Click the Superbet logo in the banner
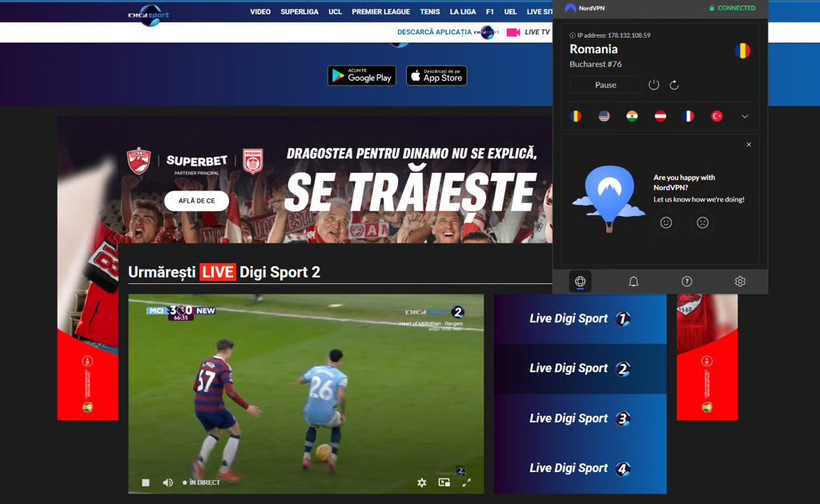The image size is (820, 504). click(x=197, y=161)
